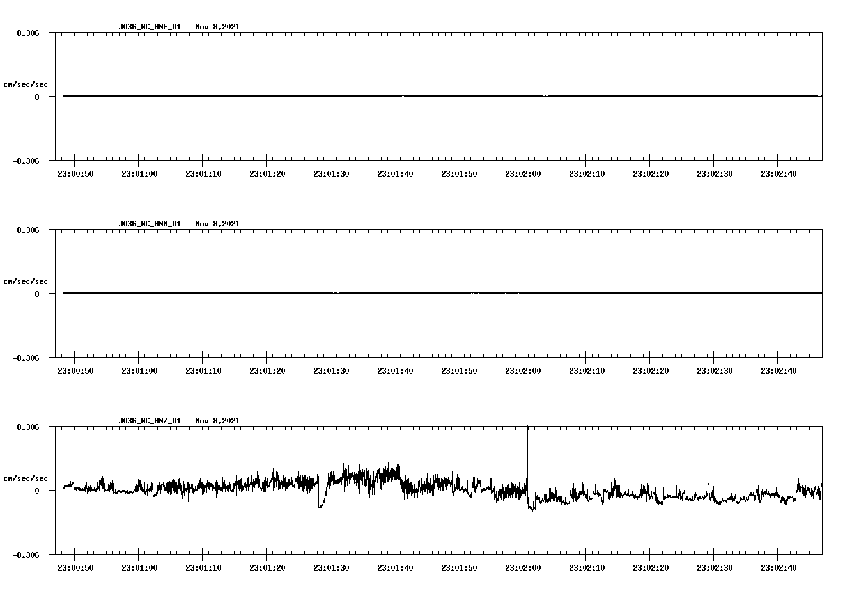868x591 pixels.
Task: Click the 23:02:20 time label under the HNZ plot
Action: pos(651,568)
